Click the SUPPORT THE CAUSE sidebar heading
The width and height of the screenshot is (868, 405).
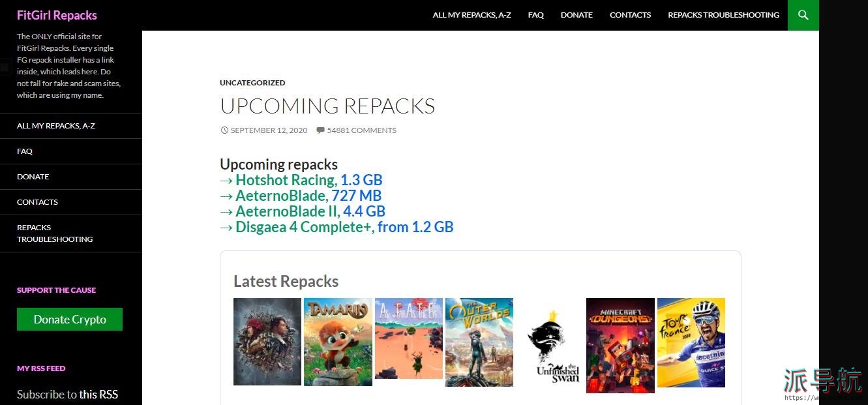coord(56,290)
